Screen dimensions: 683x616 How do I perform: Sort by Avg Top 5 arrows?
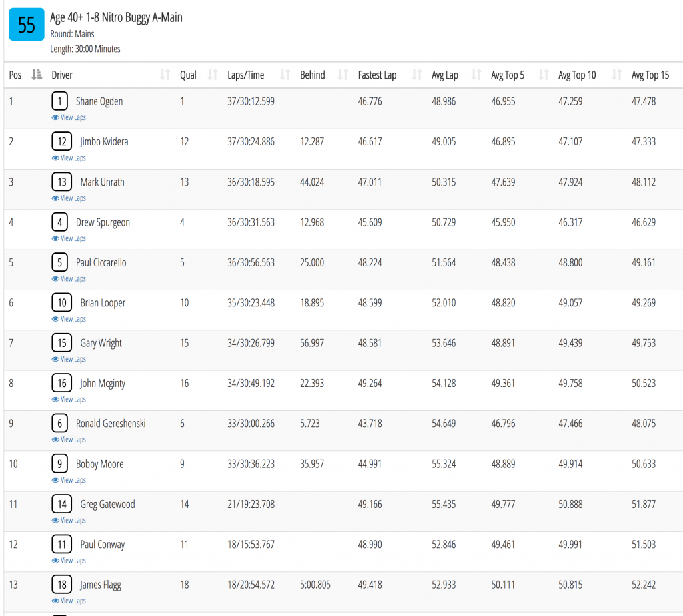(x=544, y=75)
